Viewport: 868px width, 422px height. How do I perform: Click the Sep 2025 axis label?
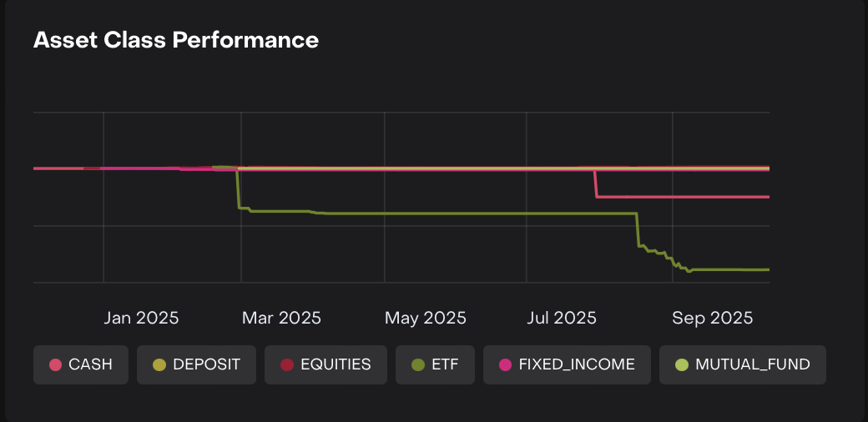712,318
